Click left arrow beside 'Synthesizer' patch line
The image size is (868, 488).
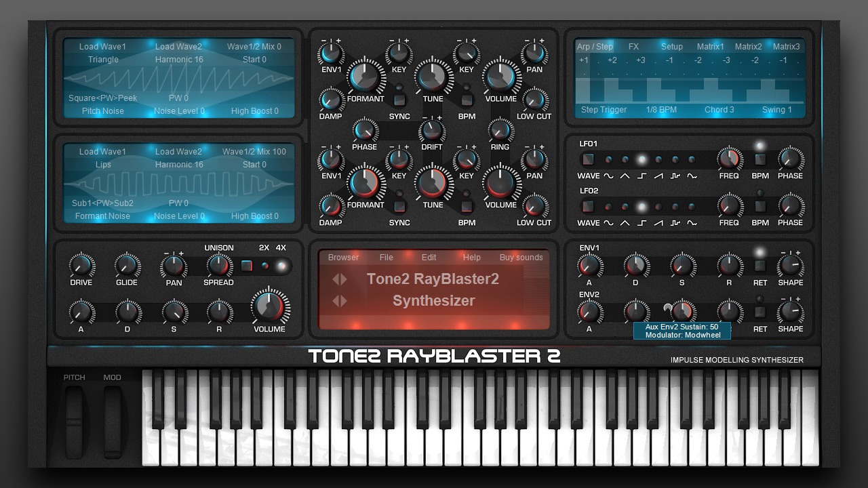pyautogui.click(x=335, y=301)
